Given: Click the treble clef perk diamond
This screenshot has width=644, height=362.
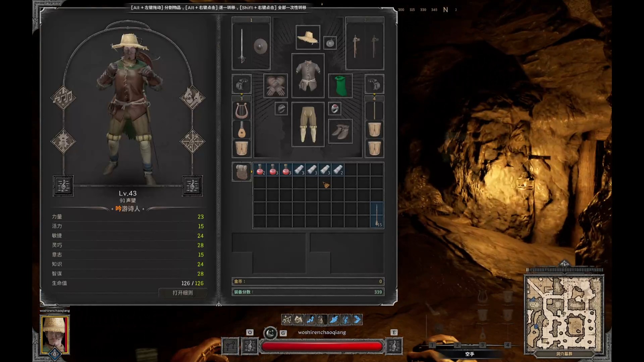Looking at the screenshot, I should pos(192,141).
